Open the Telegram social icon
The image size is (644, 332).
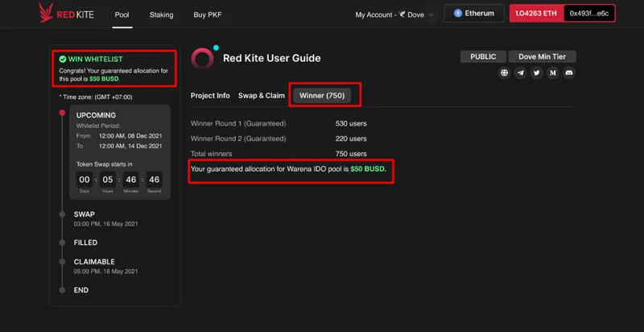[x=520, y=73]
